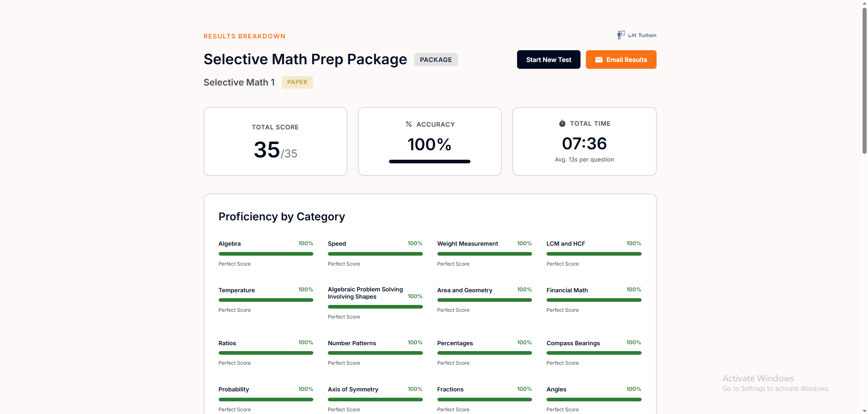This screenshot has width=868, height=414.
Task: Click the Accuracy progress bar
Action: (x=430, y=162)
